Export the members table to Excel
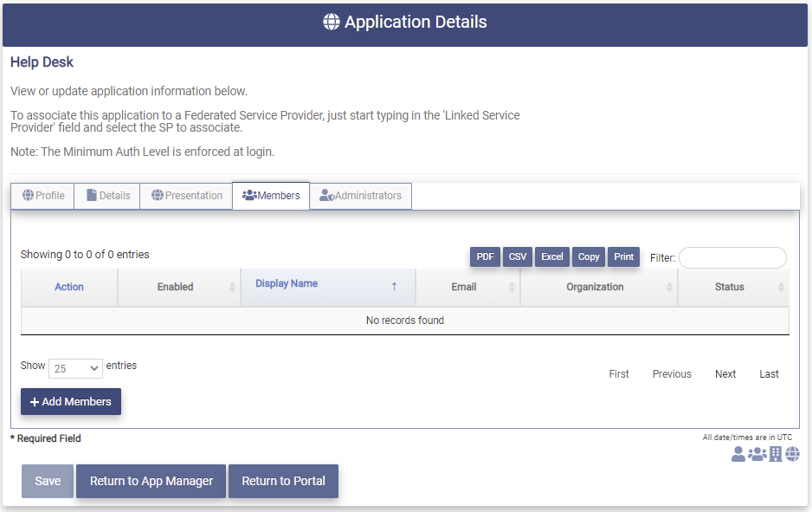The width and height of the screenshot is (812, 512). tap(552, 256)
